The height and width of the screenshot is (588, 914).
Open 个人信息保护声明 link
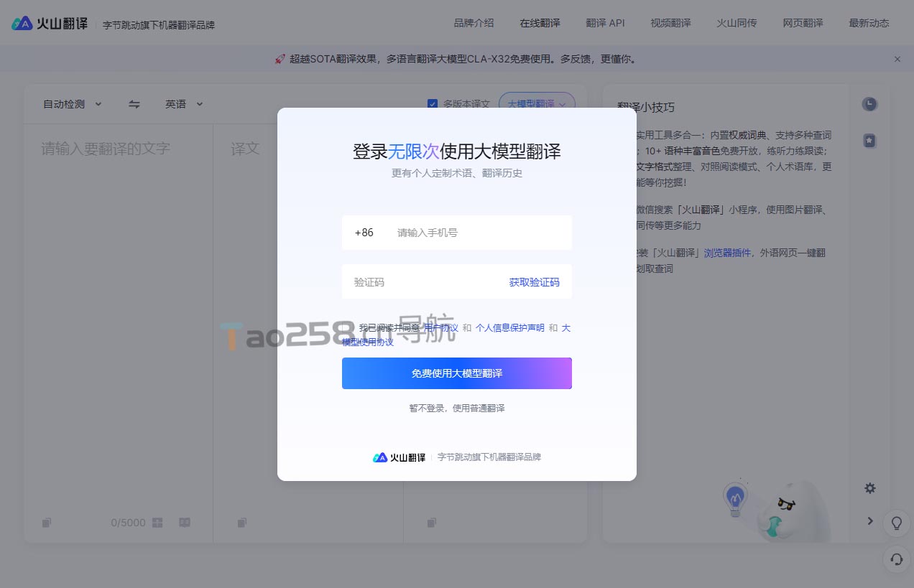[x=510, y=327]
